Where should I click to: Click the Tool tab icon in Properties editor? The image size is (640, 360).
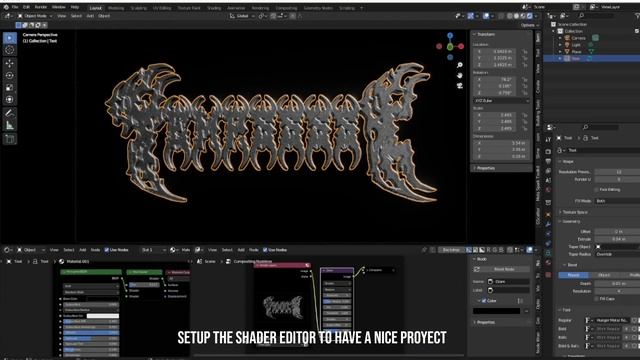[548, 140]
